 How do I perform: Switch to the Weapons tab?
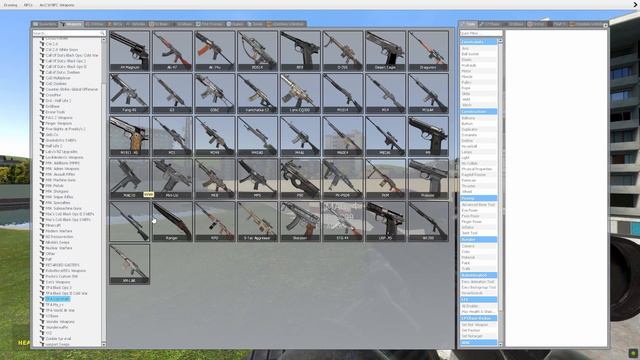pyautogui.click(x=71, y=24)
